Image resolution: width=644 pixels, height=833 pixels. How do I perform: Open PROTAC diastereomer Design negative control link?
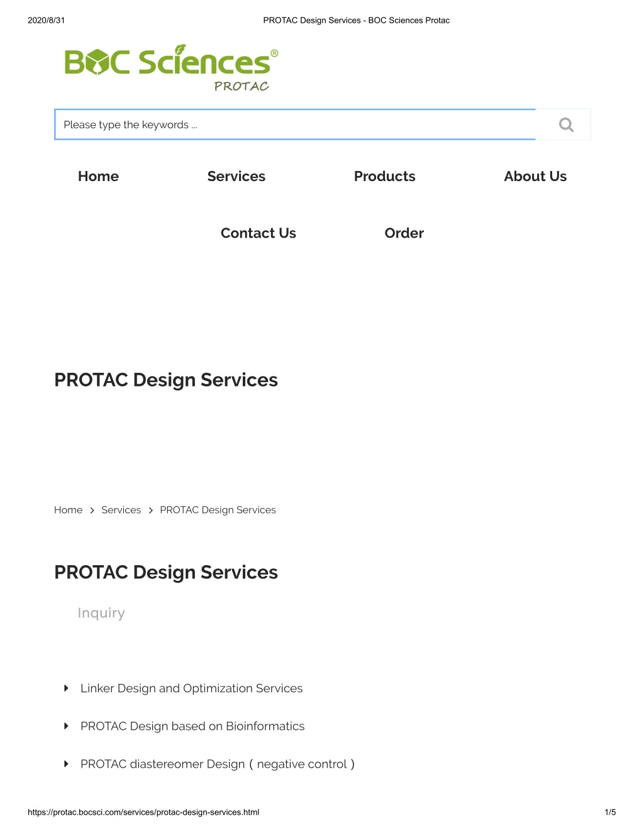point(218,764)
